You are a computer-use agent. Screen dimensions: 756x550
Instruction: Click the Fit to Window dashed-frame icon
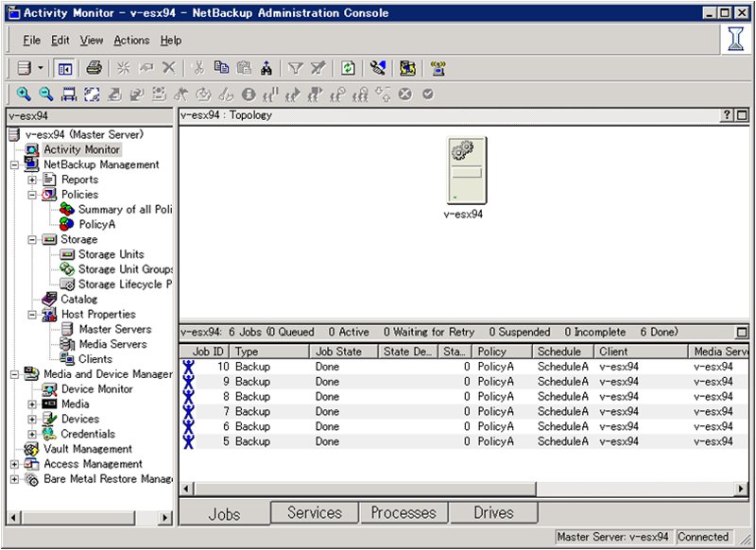[92, 94]
